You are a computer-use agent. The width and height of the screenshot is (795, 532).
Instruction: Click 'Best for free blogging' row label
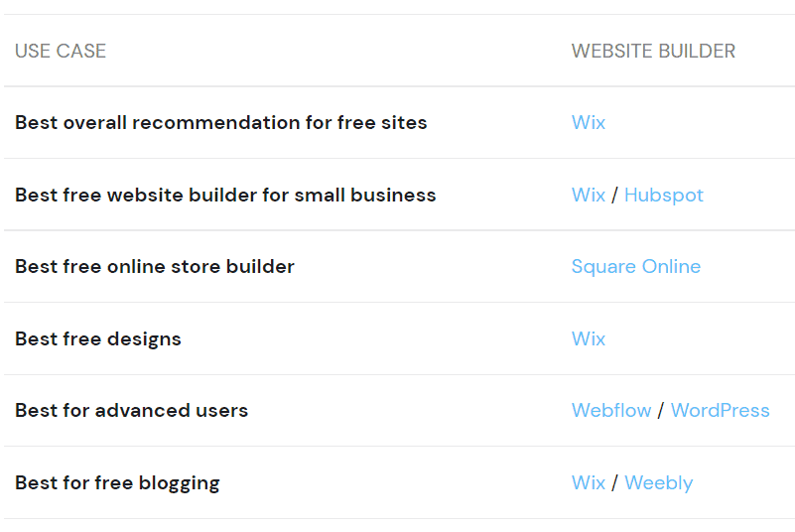[117, 483]
